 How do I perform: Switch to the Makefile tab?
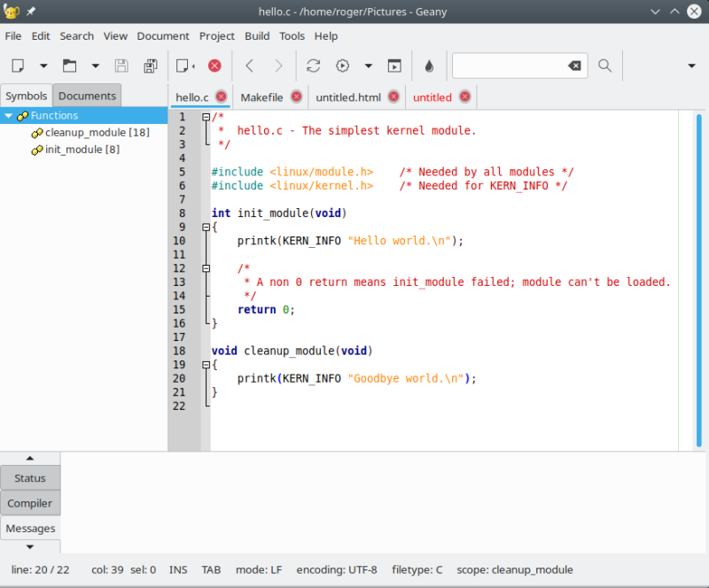(261, 97)
